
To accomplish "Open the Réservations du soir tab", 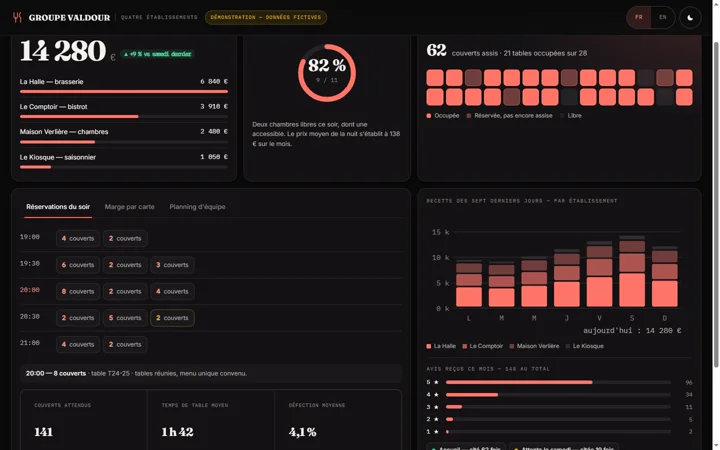I will (58, 207).
